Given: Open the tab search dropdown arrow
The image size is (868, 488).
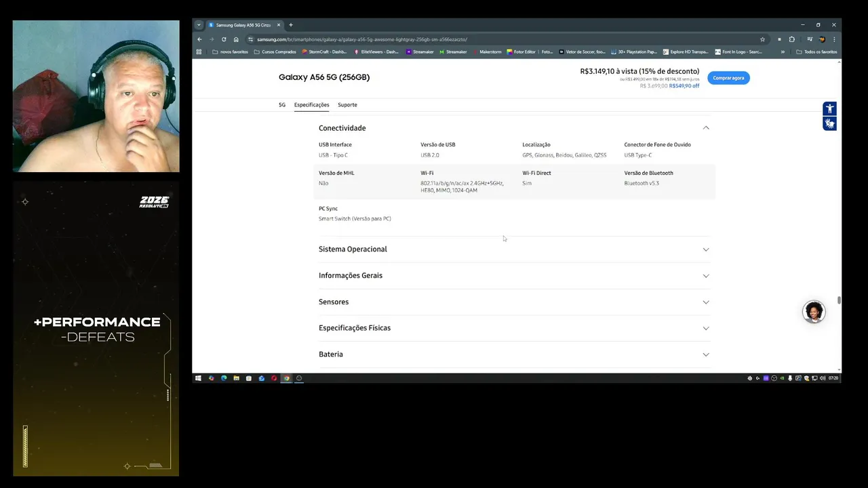Looking at the screenshot, I should click(199, 25).
